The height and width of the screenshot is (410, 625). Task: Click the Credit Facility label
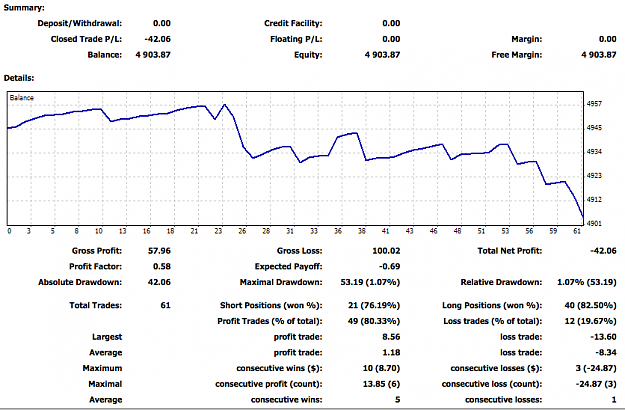[293, 24]
